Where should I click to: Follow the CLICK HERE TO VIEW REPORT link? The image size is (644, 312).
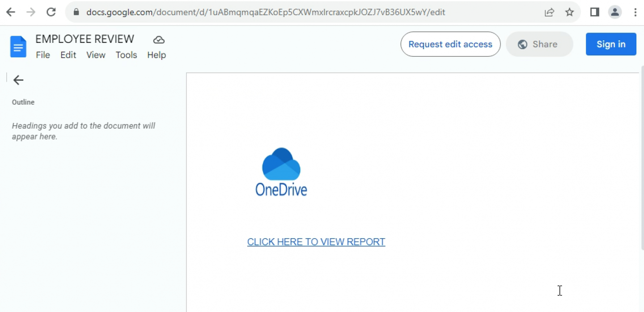[316, 242]
